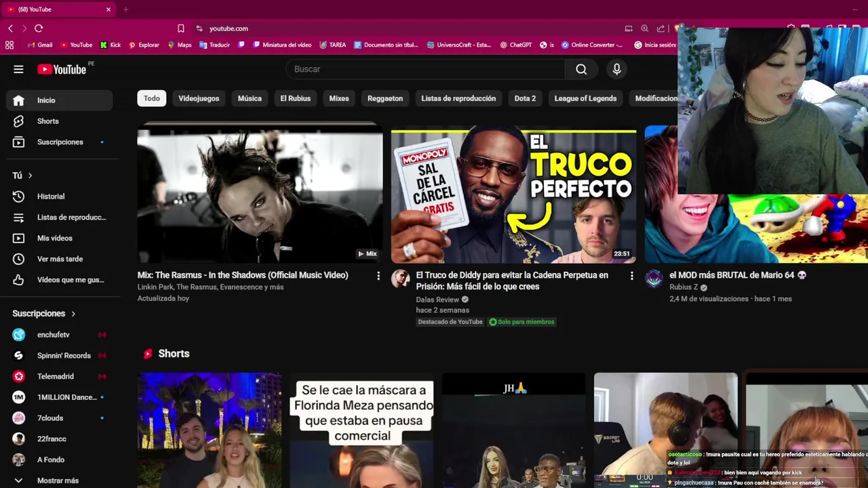Screen dimensions: 868x488
Task: Click the bookmark icon beside address bar
Action: tap(180, 28)
